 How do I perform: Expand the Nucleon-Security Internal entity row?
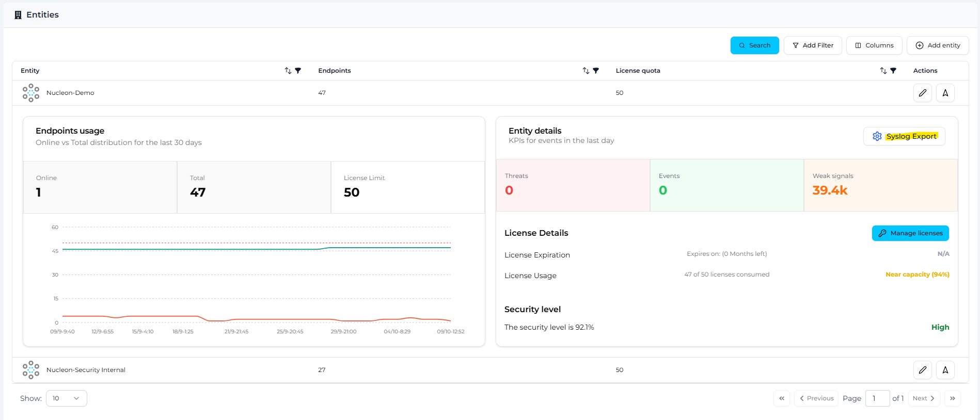pyautogui.click(x=86, y=370)
